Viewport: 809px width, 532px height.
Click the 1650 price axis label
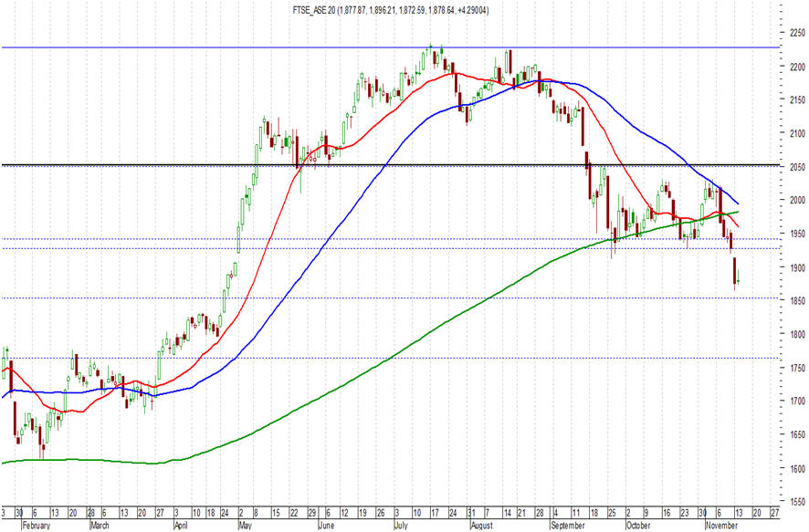click(797, 435)
